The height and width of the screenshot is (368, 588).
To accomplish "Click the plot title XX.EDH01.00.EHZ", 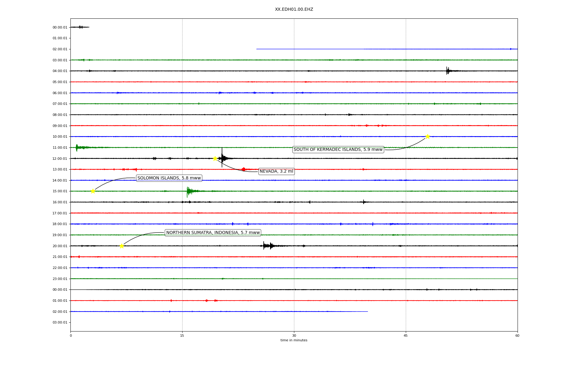I will pos(294,10).
